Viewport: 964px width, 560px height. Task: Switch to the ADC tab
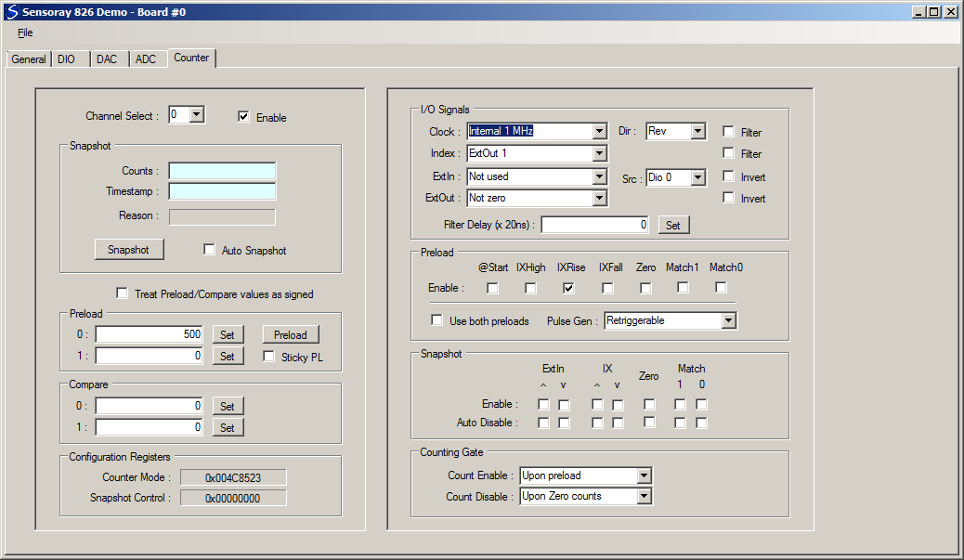coord(146,59)
